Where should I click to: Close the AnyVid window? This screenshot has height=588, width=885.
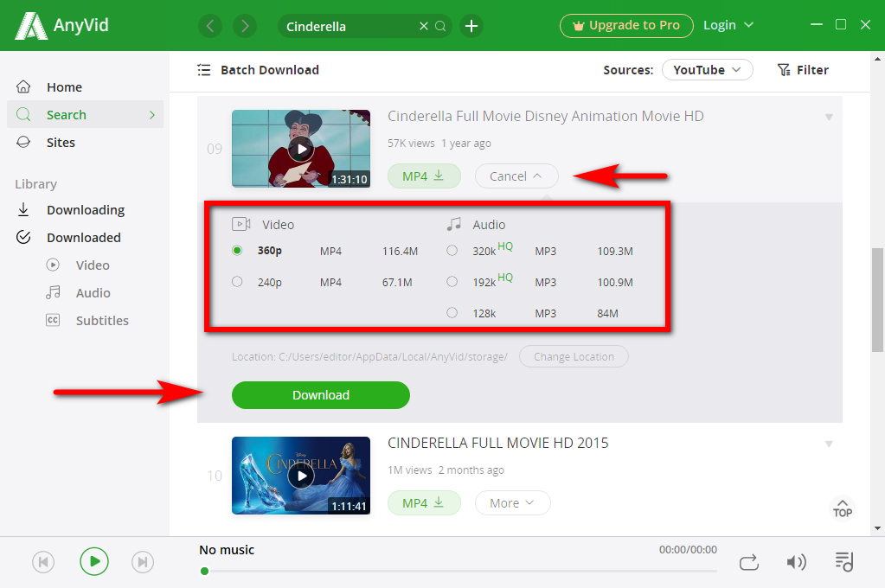(865, 25)
